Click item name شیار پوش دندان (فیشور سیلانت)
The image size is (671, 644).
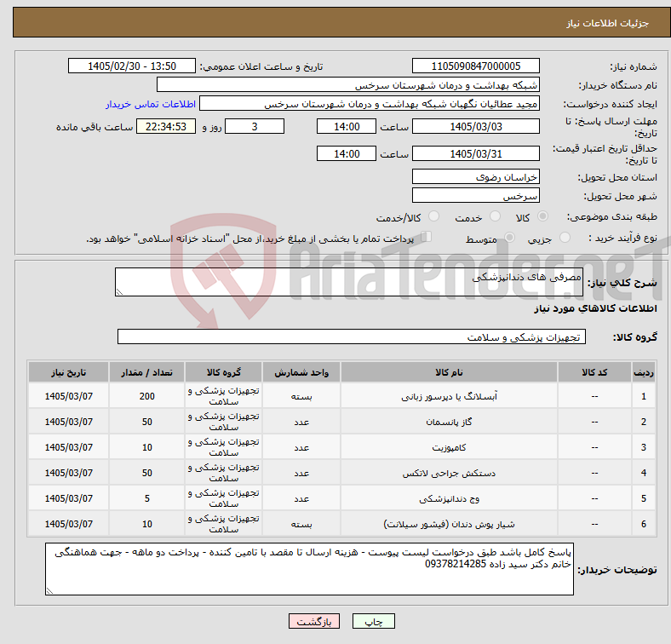[x=449, y=524]
